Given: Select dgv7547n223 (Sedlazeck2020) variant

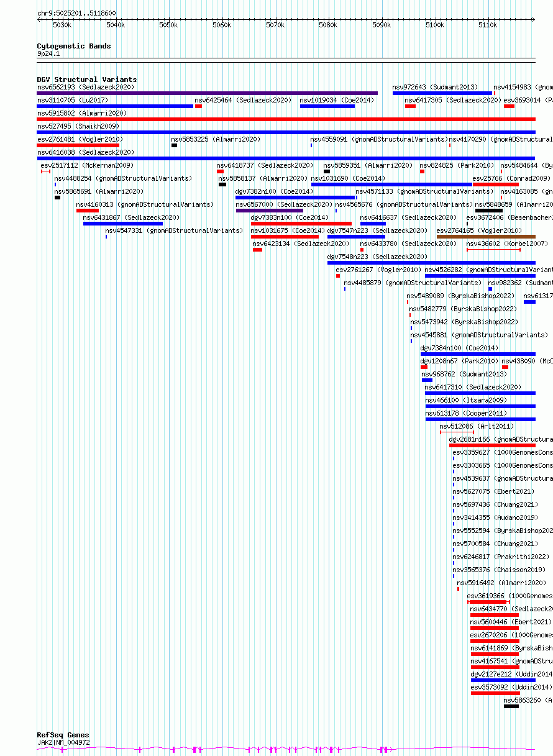Looking at the screenshot, I should coord(377,230).
